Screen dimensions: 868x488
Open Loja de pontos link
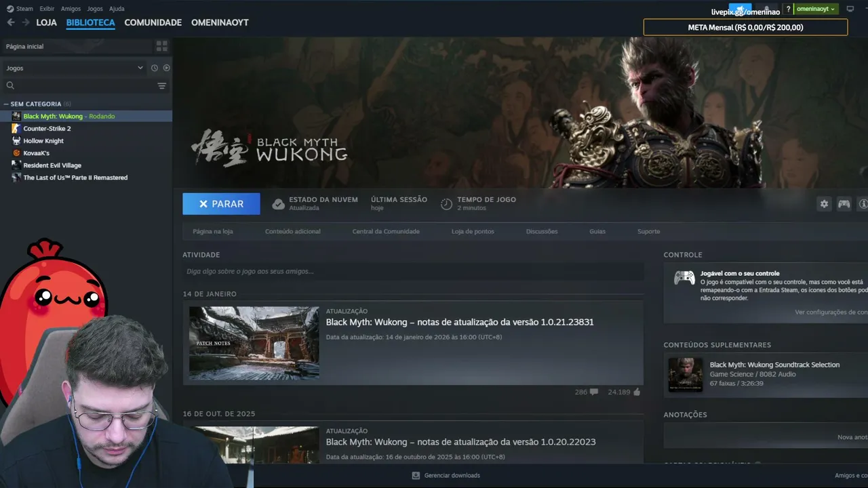pos(473,231)
